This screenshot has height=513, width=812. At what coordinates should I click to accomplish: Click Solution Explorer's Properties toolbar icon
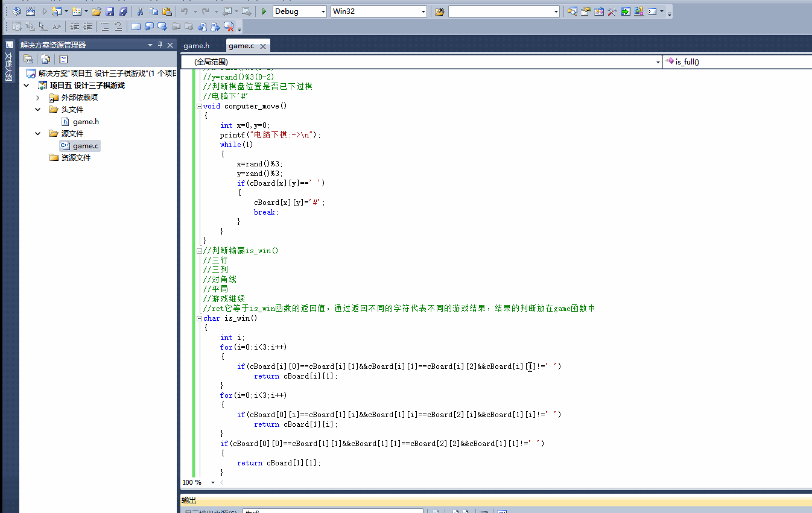pos(28,59)
